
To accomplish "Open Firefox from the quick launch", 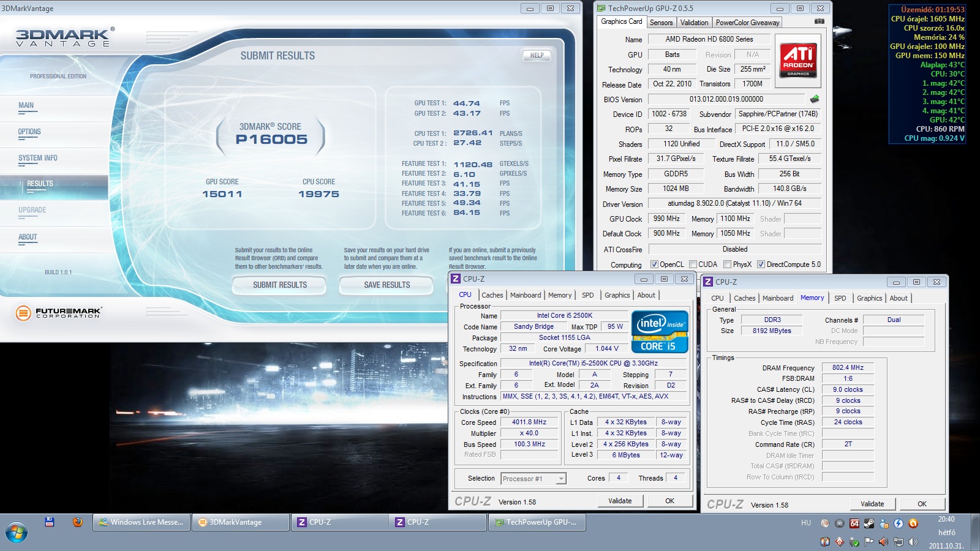I will pyautogui.click(x=77, y=522).
